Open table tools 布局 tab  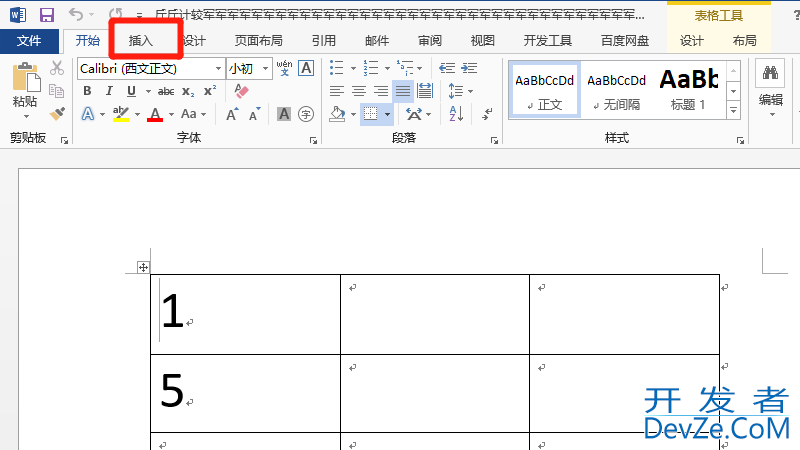pos(744,41)
